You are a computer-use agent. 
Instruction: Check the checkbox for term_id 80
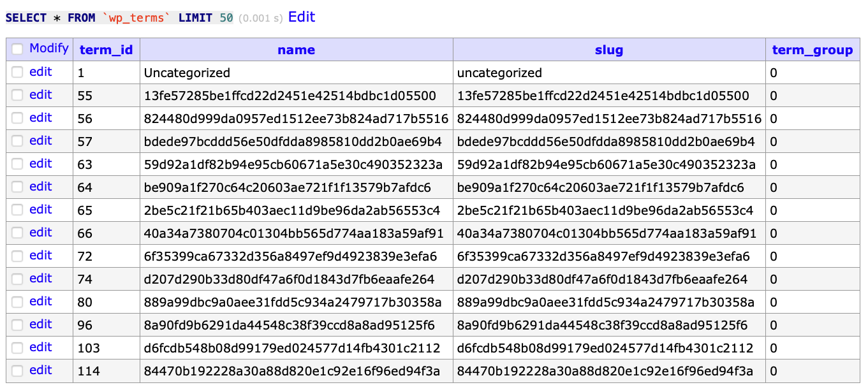pyautogui.click(x=17, y=301)
